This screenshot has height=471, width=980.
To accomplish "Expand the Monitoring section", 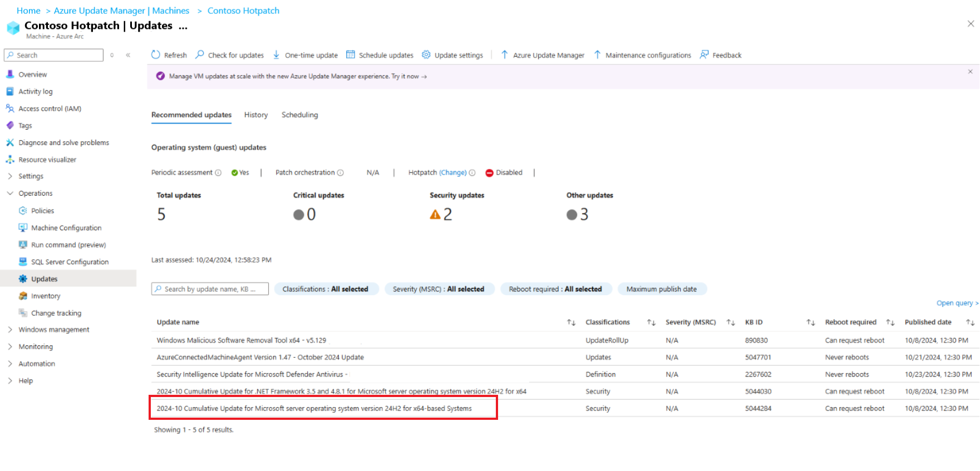I will [x=10, y=347].
